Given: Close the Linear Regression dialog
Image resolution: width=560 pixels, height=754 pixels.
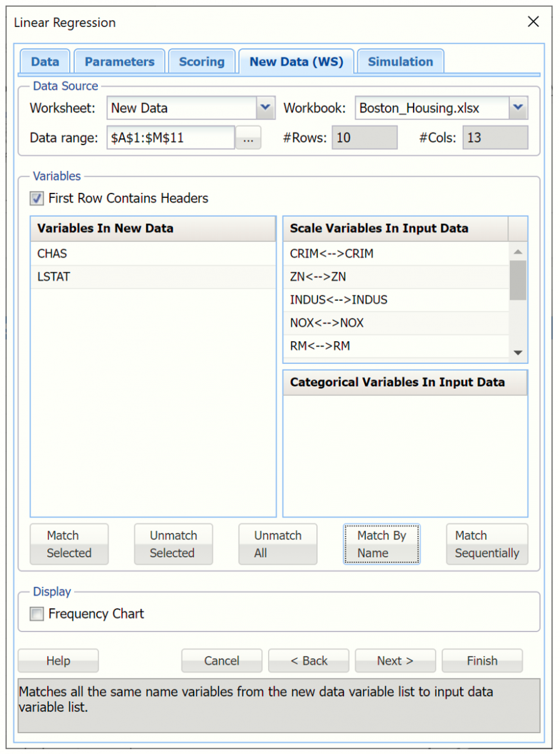Looking at the screenshot, I should [533, 22].
